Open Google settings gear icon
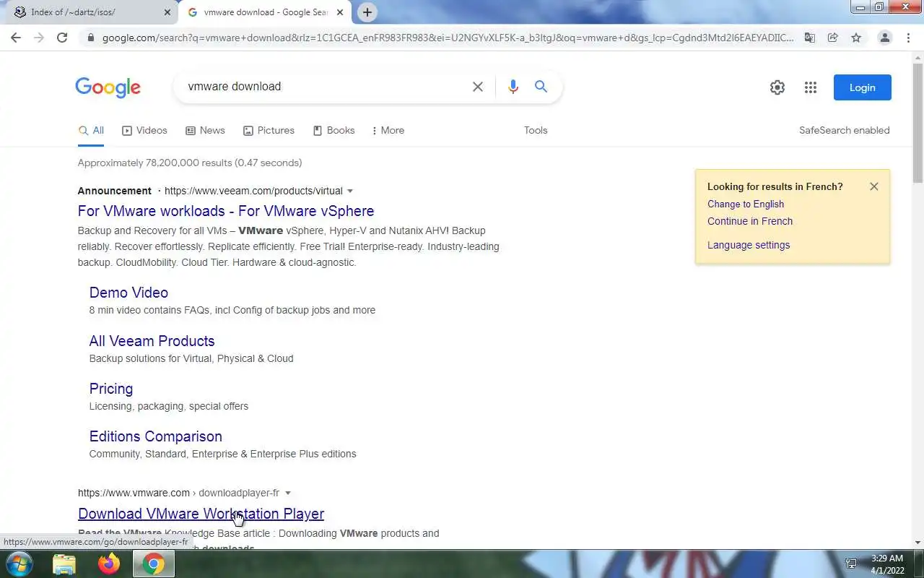 pos(777,87)
